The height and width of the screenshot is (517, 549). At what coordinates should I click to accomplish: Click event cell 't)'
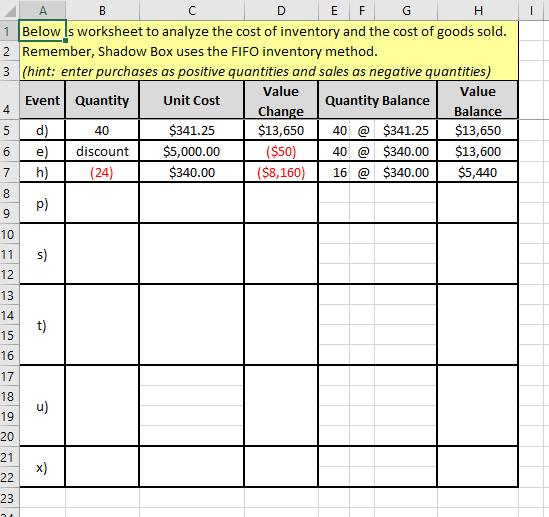tap(42, 325)
